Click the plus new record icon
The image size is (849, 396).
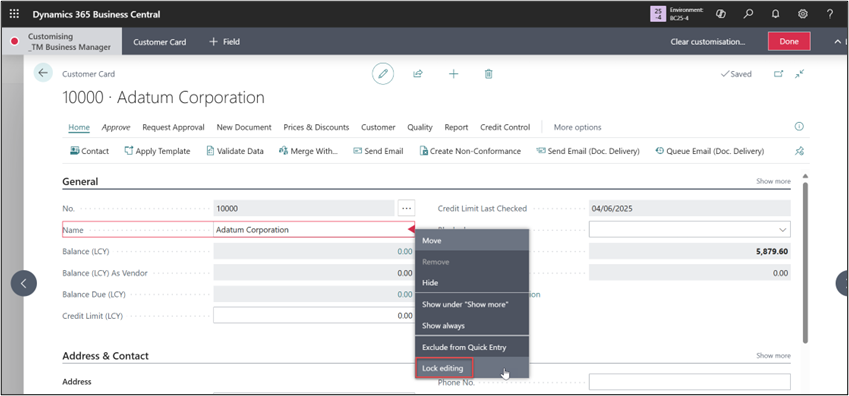pos(454,74)
